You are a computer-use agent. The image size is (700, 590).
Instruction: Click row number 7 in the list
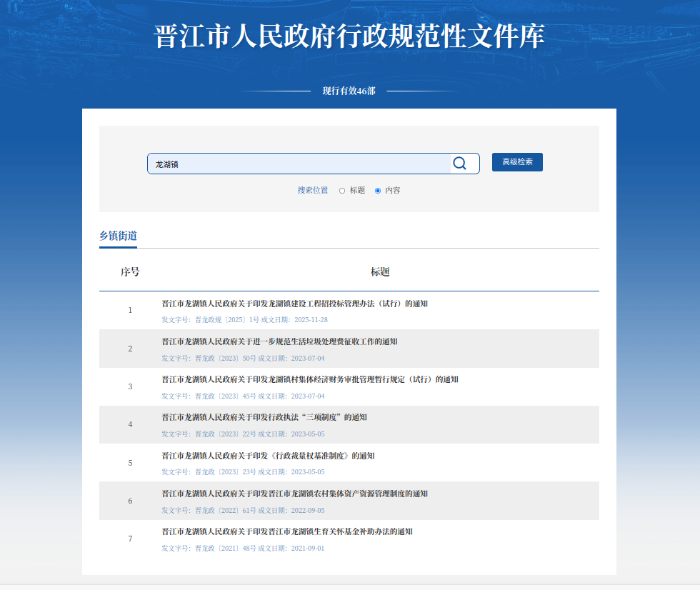pyautogui.click(x=130, y=539)
